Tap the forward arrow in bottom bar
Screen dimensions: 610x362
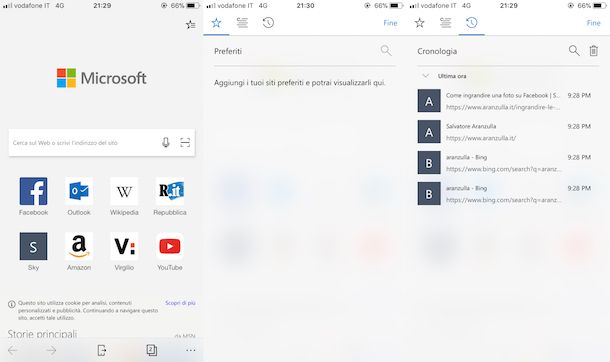(x=51, y=350)
